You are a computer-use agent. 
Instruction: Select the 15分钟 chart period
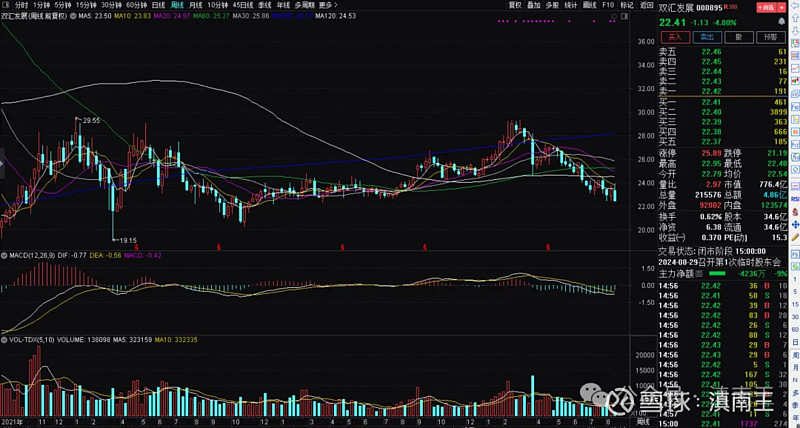(x=85, y=5)
